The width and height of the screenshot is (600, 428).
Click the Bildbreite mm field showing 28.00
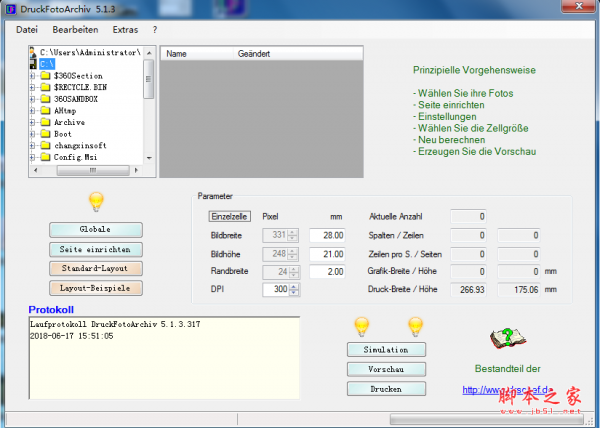(327, 235)
